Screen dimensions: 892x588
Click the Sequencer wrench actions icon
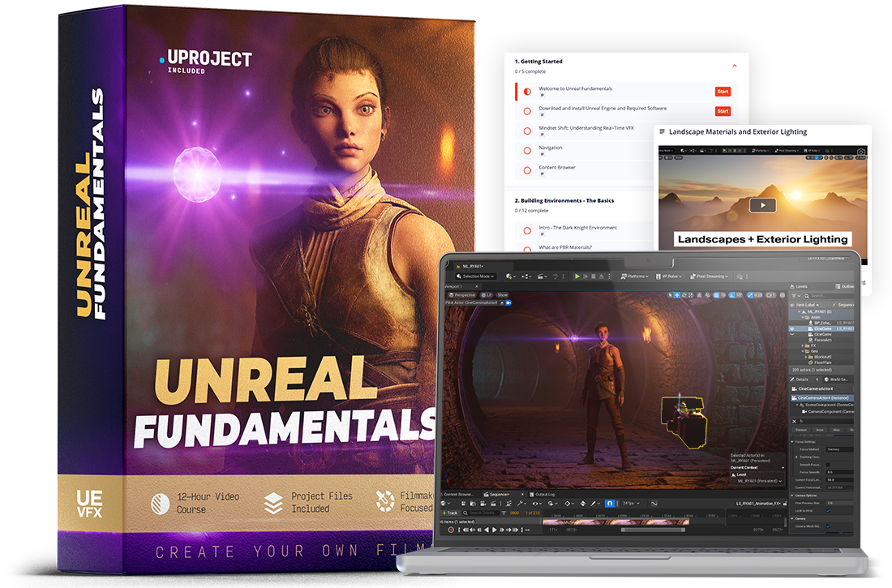click(521, 503)
